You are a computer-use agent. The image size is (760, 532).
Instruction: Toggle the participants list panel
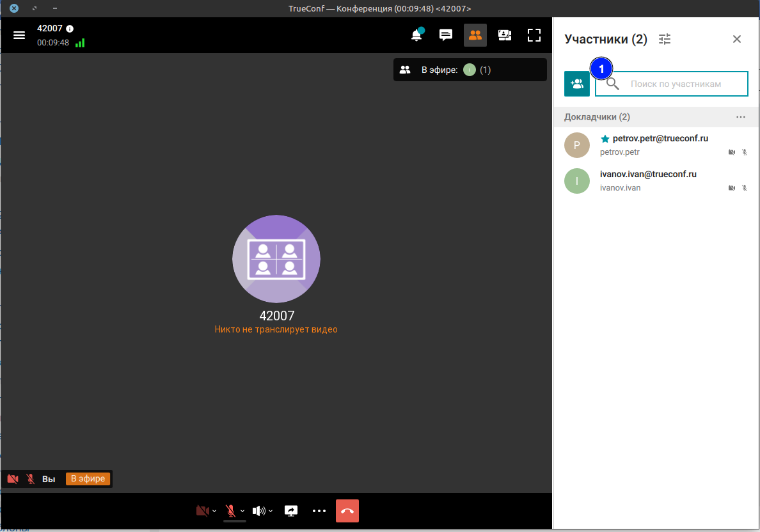(x=475, y=35)
